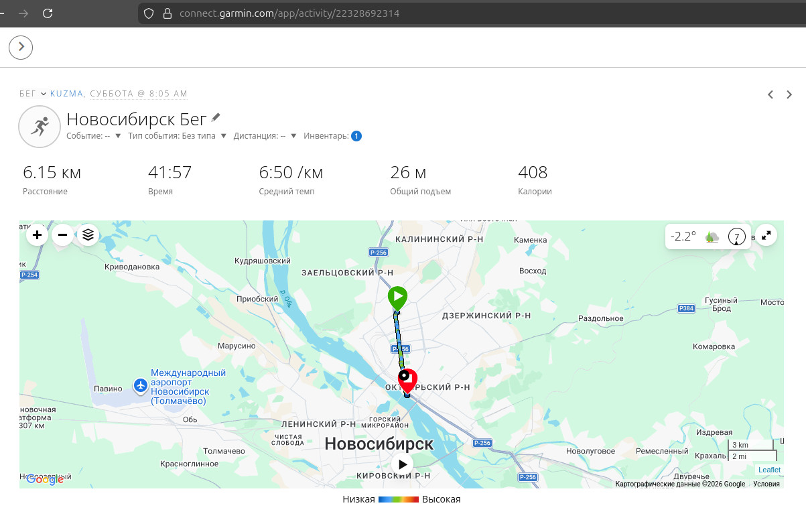This screenshot has height=532, width=806.
Task: Go to the previous activity
Action: pos(770,94)
